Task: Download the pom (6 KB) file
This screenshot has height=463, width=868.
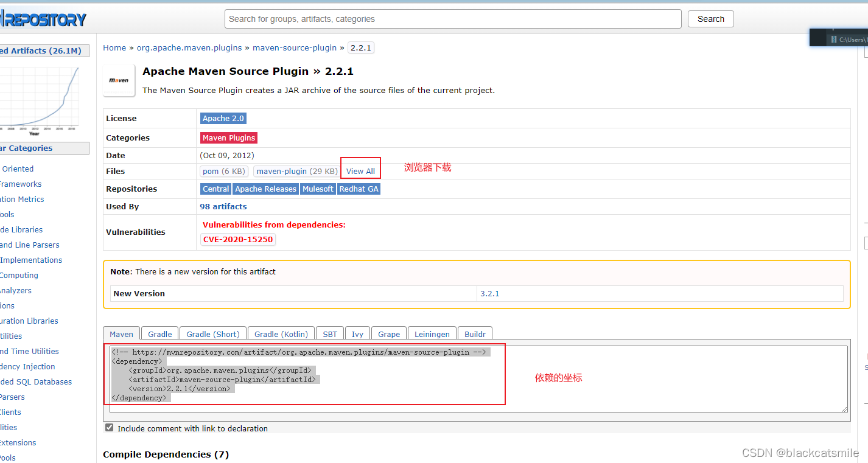Action: 224,171
